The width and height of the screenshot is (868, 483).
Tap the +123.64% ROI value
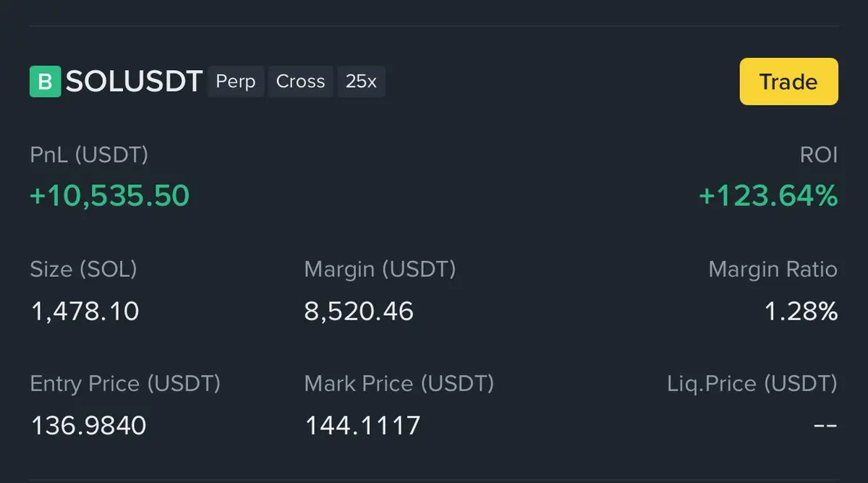click(768, 195)
